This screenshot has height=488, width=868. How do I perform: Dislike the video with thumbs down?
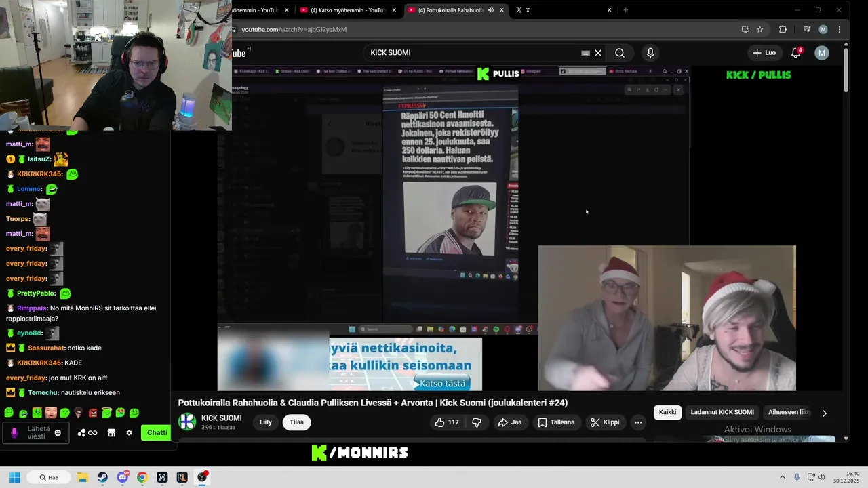click(x=477, y=422)
